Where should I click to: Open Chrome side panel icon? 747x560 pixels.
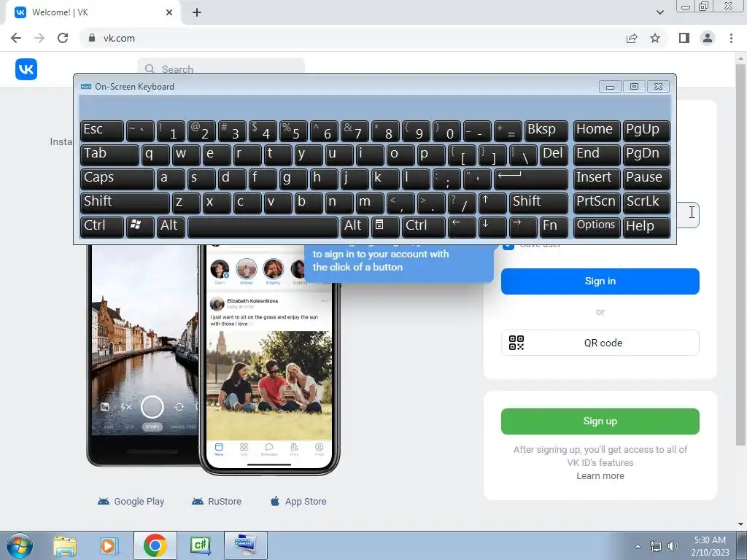point(684,38)
